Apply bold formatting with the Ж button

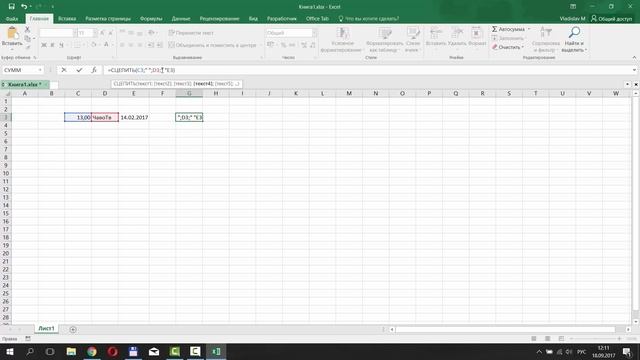[44, 45]
